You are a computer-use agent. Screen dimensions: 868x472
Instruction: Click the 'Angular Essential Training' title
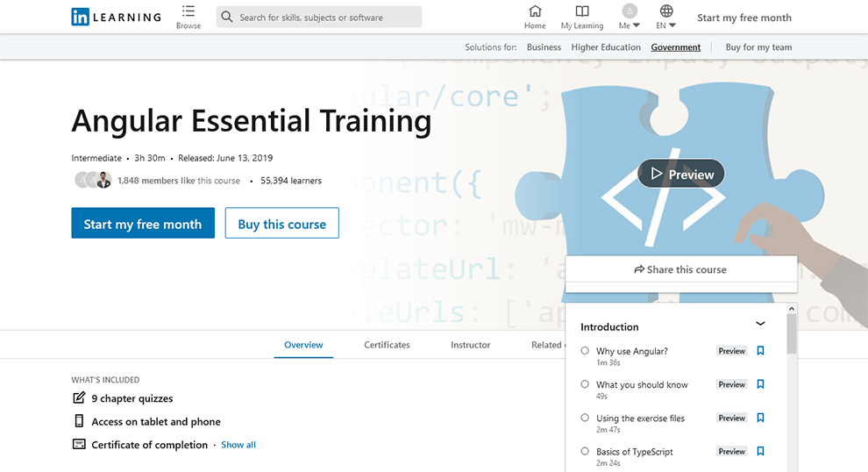tap(251, 121)
